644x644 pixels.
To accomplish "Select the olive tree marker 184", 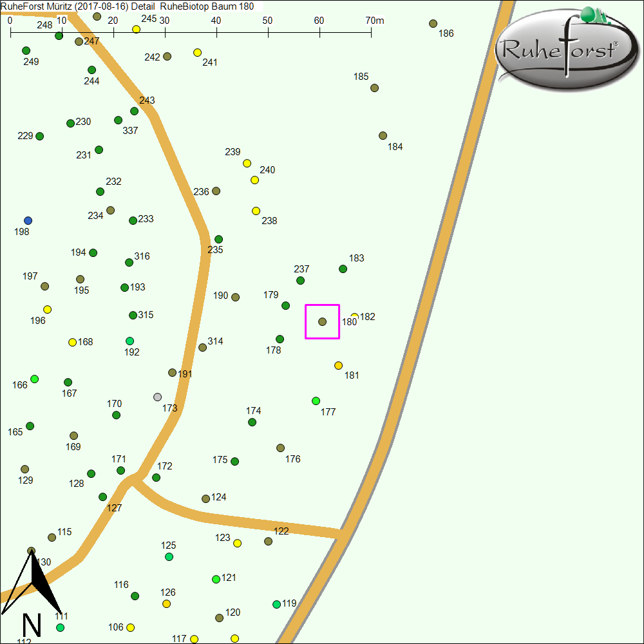I will point(383,135).
